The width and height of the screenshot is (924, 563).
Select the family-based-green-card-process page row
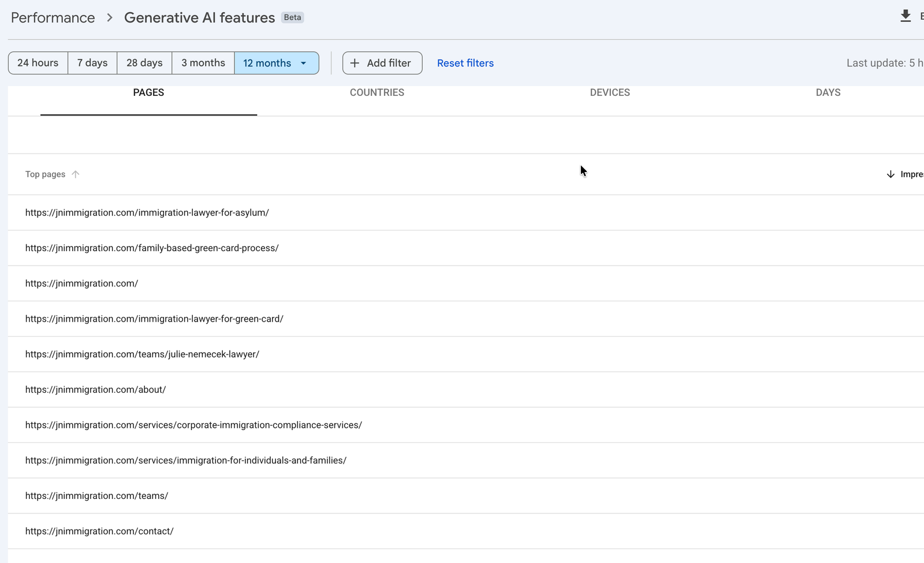point(466,248)
